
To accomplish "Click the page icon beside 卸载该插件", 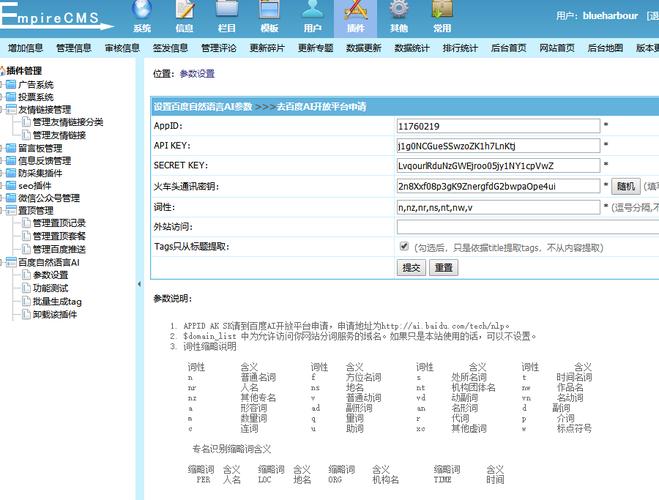I will [x=26, y=314].
